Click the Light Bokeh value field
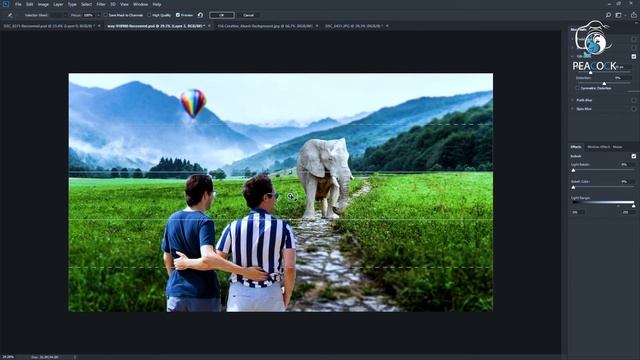640x360 pixels. 626,164
